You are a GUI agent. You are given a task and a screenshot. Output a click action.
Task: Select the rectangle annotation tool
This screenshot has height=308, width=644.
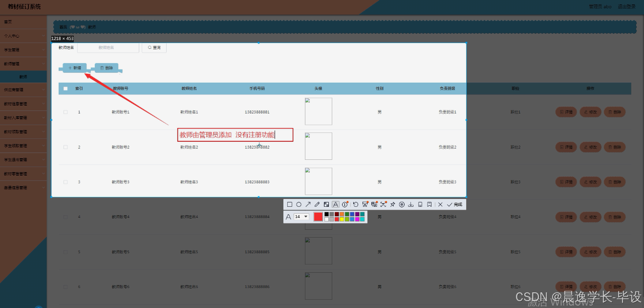pyautogui.click(x=289, y=204)
